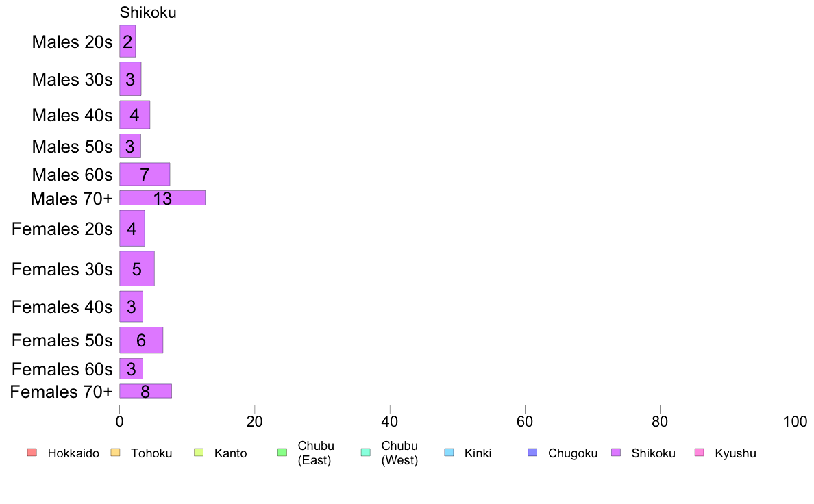
Task: Select the Males 60s bar showing 7
Action: (145, 174)
